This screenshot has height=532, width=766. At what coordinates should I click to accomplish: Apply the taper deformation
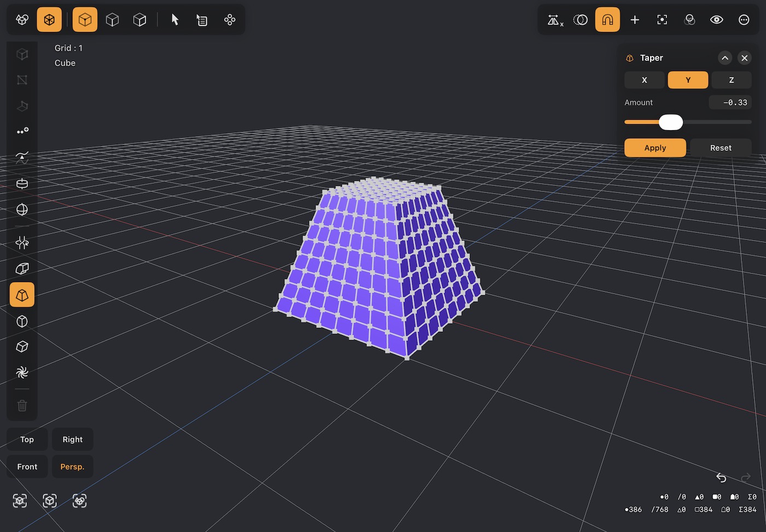(x=655, y=148)
